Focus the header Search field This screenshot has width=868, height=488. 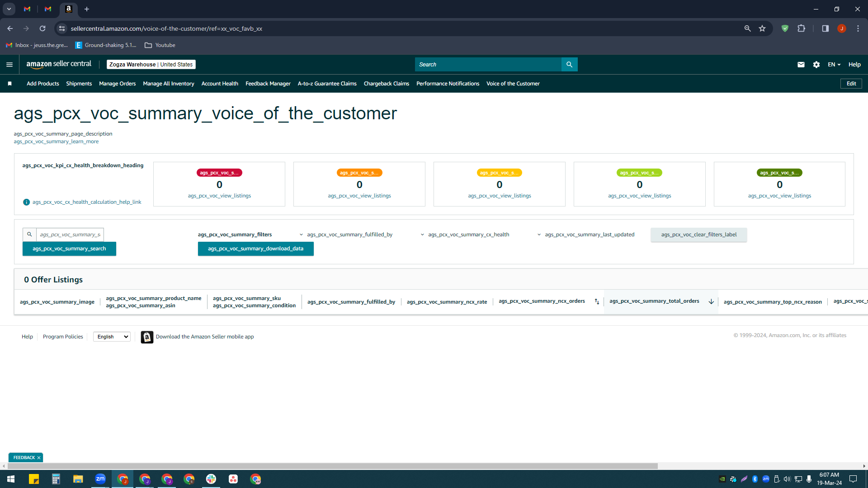coord(488,65)
